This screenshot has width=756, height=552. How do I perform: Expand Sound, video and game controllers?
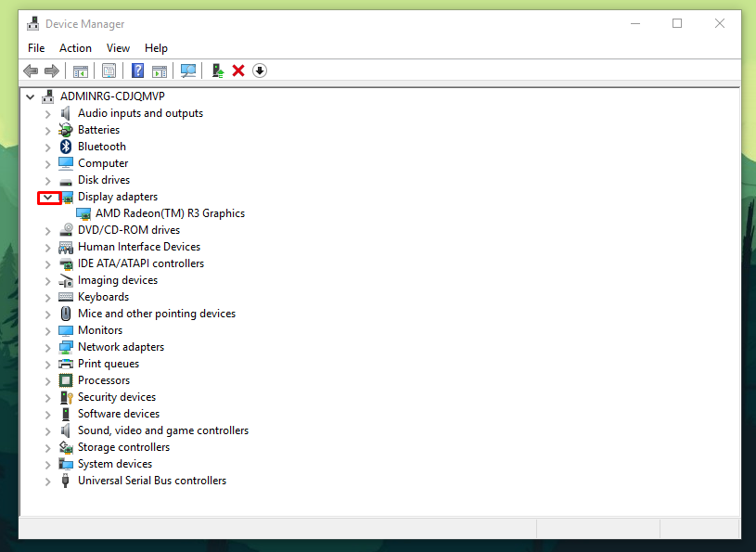pyautogui.click(x=47, y=431)
